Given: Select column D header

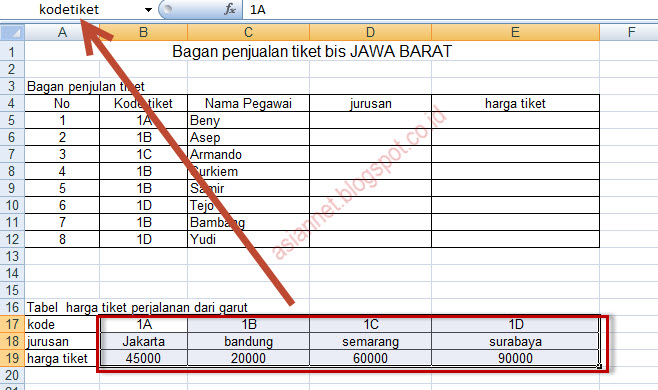Looking at the screenshot, I should 371,32.
